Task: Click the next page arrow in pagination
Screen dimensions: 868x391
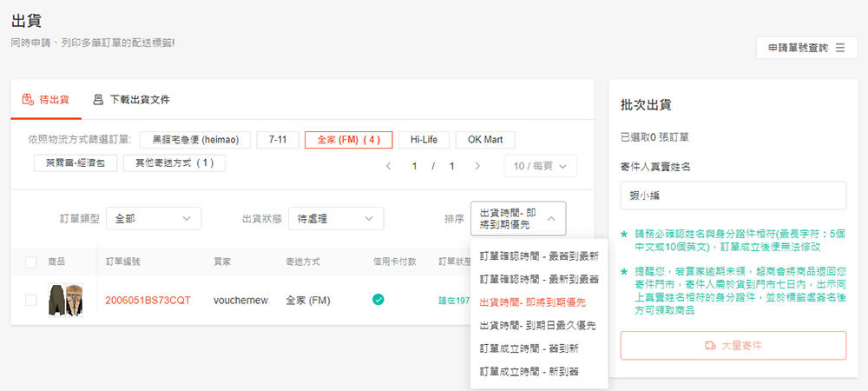Action: (477, 166)
